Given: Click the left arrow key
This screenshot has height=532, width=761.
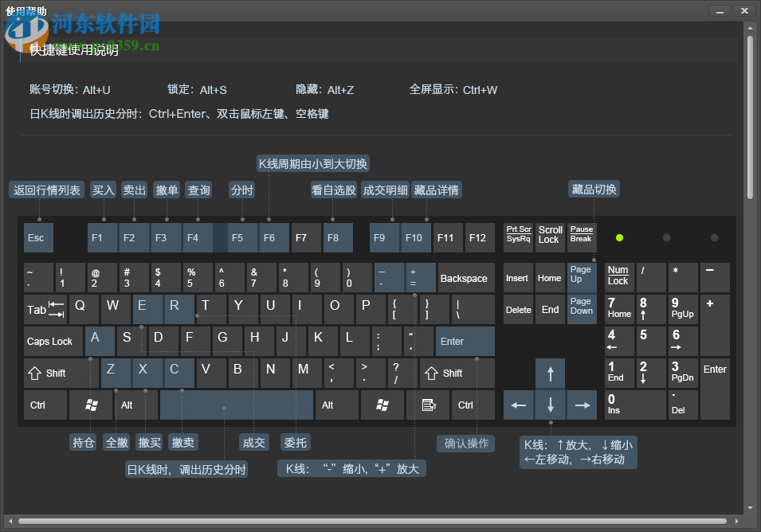Looking at the screenshot, I should pos(518,405).
